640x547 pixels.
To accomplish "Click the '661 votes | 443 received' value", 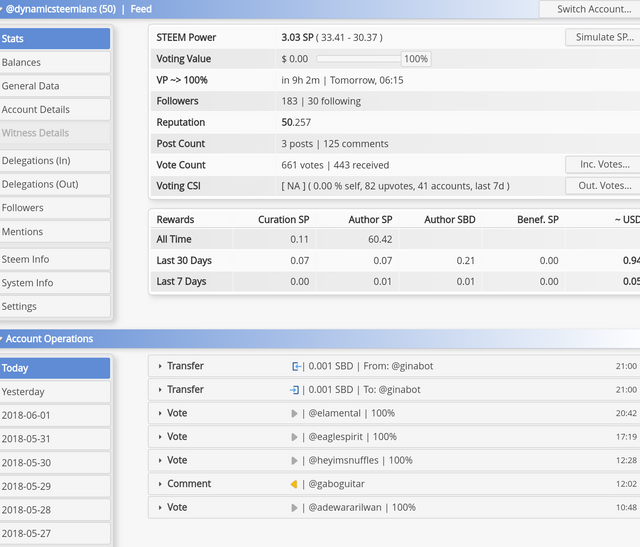I will click(335, 165).
